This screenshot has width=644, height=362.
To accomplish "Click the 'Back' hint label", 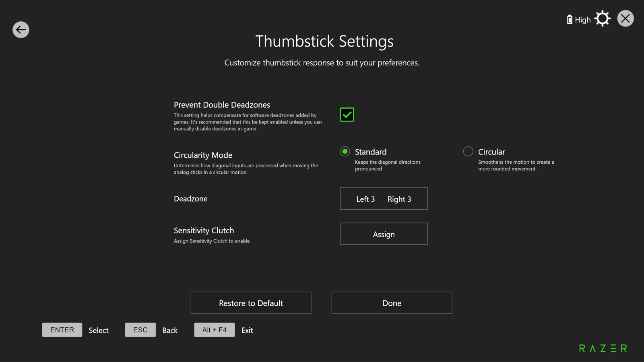I will pyautogui.click(x=170, y=330).
